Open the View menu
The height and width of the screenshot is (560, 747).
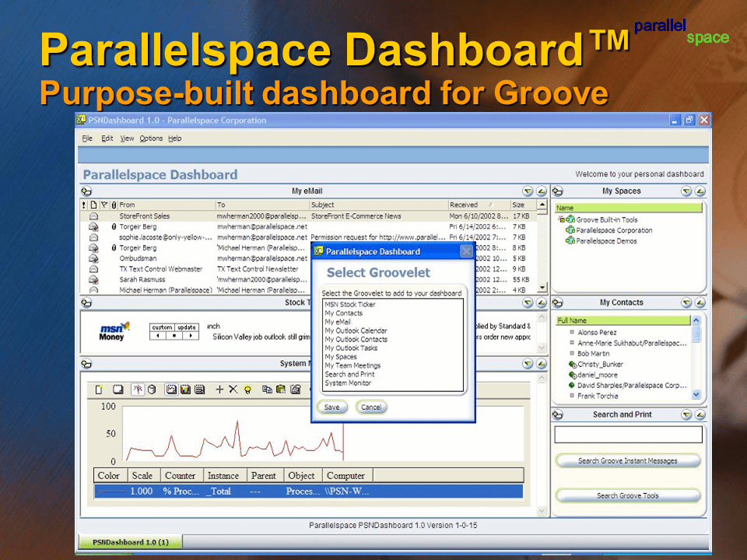pyautogui.click(x=127, y=138)
